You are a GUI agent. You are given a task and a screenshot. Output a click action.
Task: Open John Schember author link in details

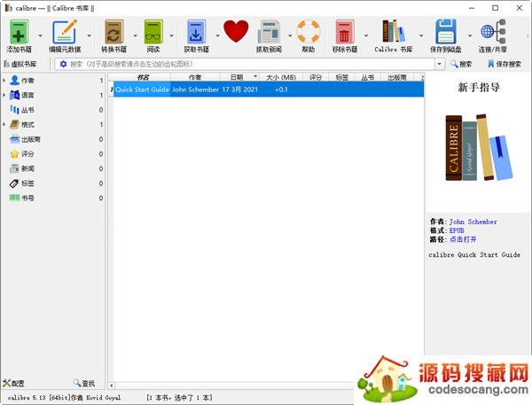tap(473, 222)
